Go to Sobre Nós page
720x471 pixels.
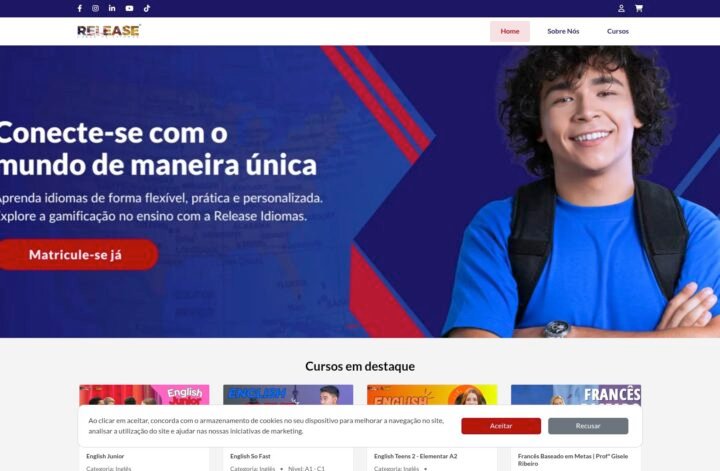pos(563,31)
